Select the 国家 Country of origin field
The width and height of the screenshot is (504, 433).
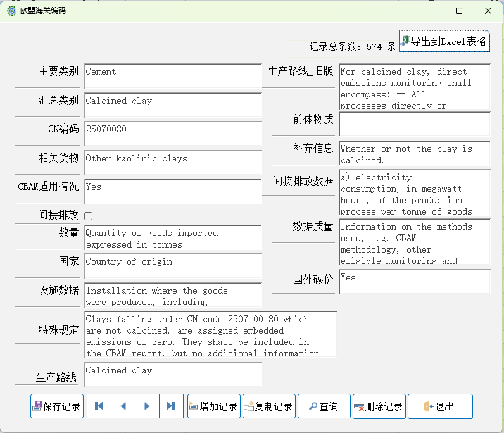tap(173, 266)
